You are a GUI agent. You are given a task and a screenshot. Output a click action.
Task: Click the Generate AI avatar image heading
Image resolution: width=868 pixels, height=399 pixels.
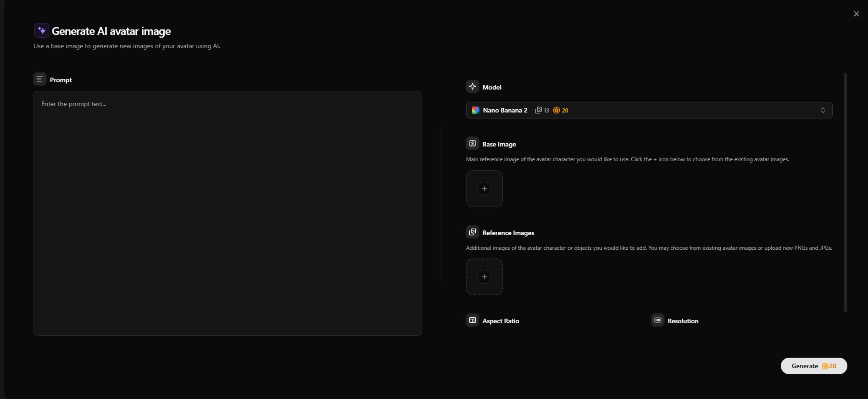point(111,31)
